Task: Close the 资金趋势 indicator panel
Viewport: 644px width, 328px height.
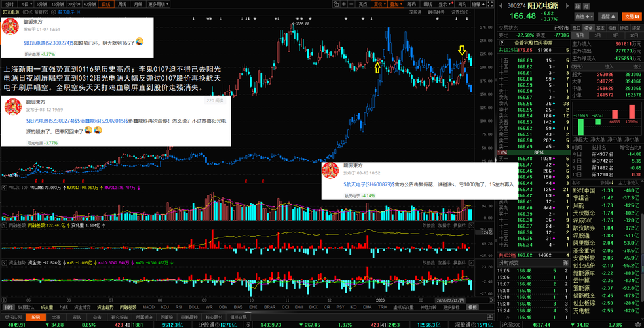Action: [472, 262]
